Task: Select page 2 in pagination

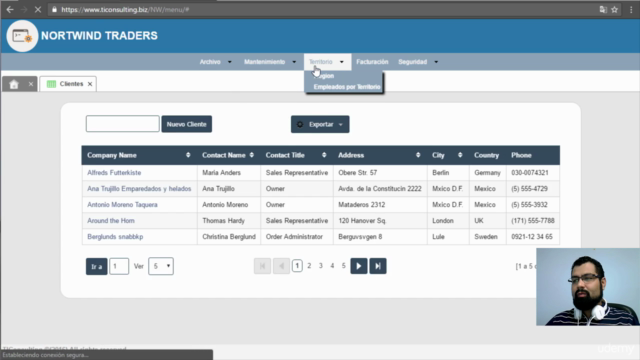Action: click(309, 266)
